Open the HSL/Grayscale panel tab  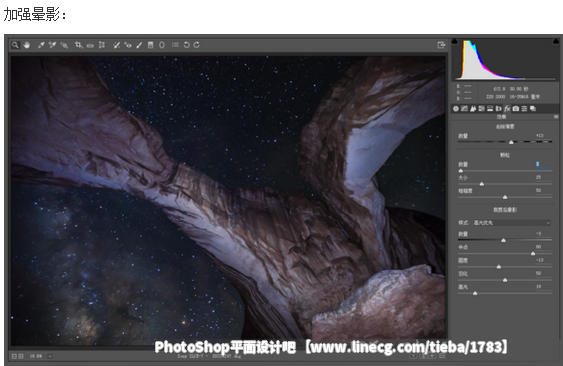[x=481, y=108]
